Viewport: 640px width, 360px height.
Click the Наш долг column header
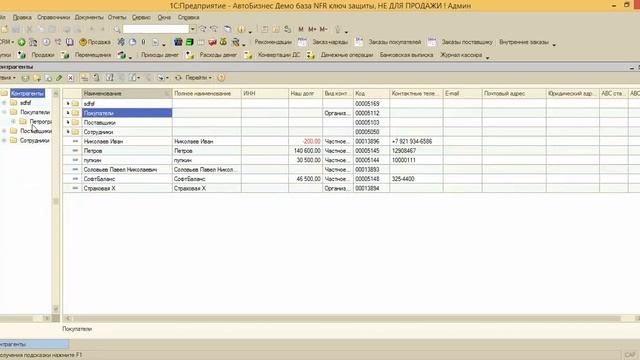click(305, 93)
